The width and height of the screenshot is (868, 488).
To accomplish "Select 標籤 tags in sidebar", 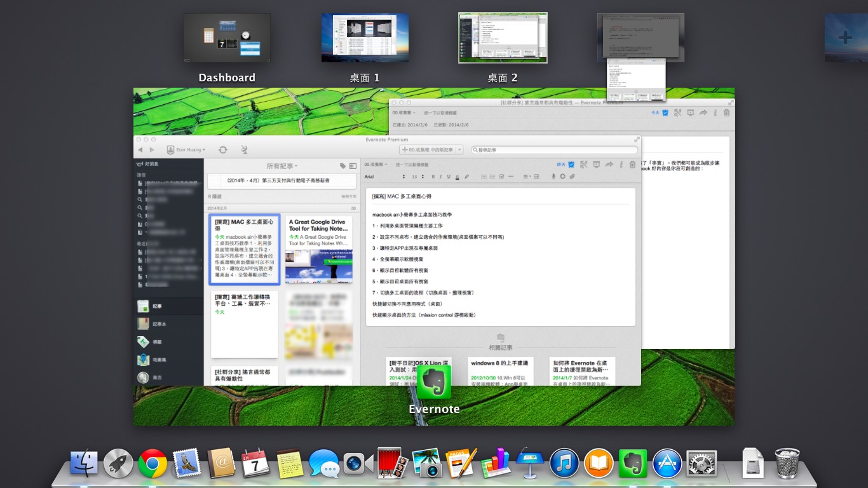I will 168,342.
